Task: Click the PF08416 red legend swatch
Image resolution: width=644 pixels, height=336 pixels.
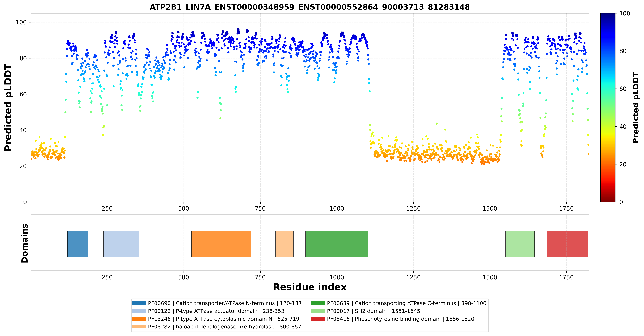Action: click(317, 319)
